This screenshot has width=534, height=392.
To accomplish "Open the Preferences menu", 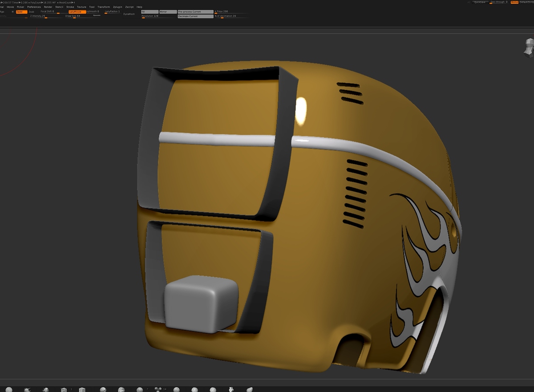I will pos(34,7).
